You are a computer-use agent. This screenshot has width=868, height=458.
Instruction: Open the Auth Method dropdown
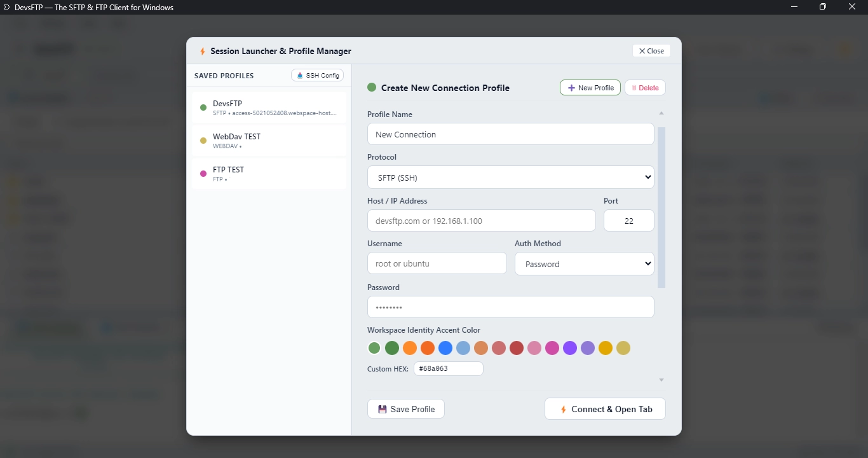click(x=585, y=264)
